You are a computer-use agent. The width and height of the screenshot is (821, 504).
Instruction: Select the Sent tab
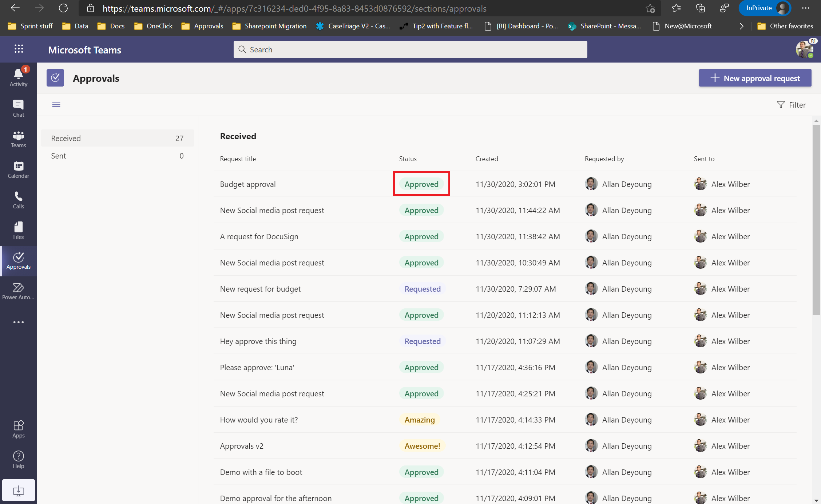59,155
